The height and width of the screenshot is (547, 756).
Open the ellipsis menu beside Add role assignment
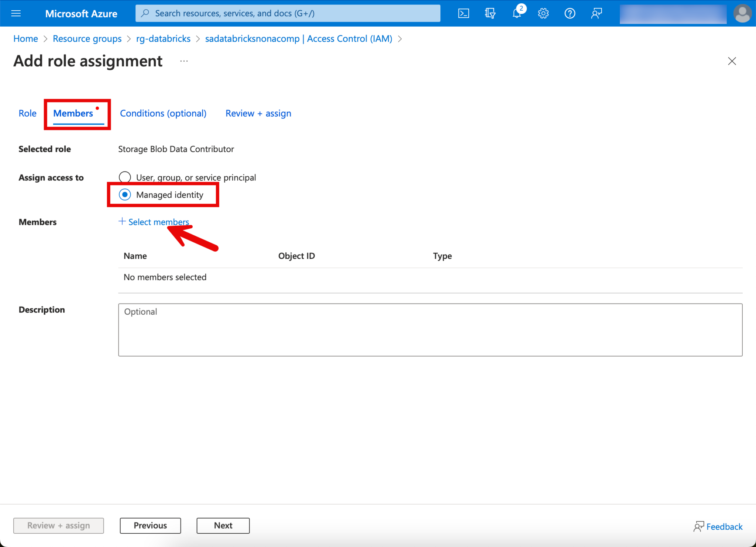tap(184, 61)
